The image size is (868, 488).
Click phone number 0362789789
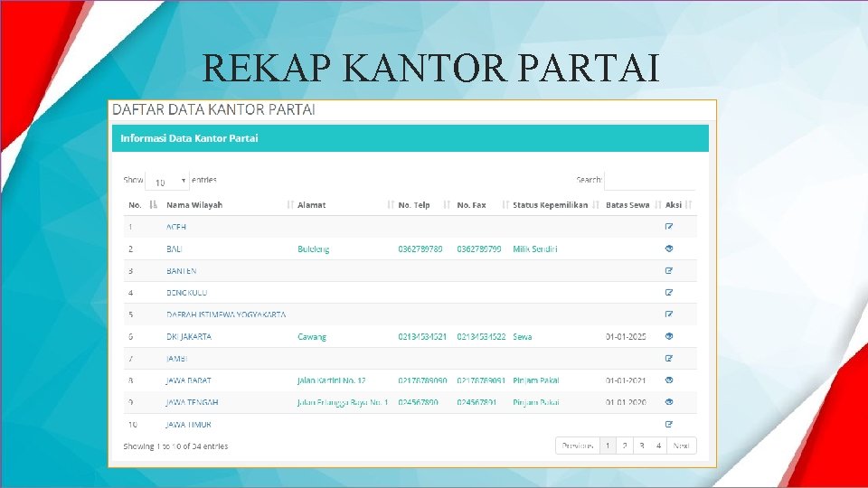tap(420, 249)
